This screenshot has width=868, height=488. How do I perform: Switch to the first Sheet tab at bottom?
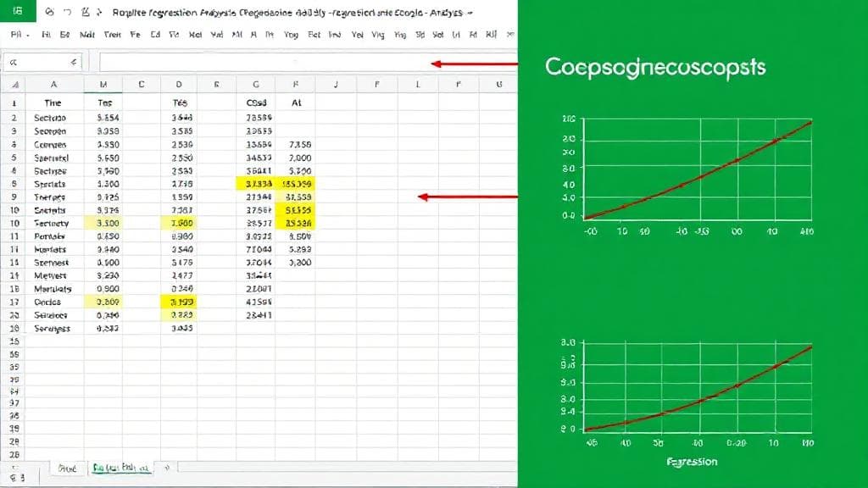pos(67,468)
